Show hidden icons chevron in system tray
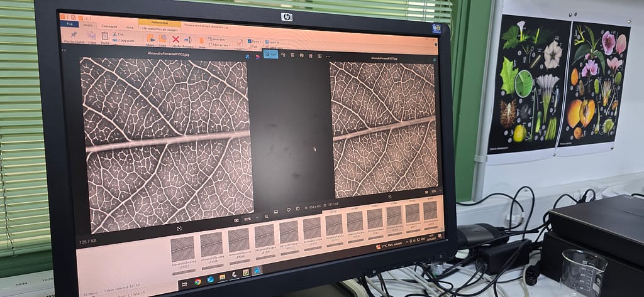This screenshot has width=644, height=297. click(407, 241)
